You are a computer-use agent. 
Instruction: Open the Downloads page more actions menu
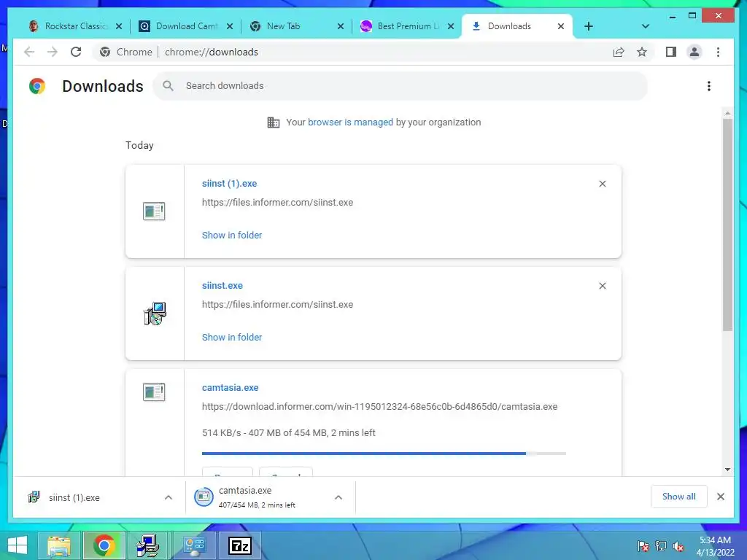click(709, 86)
